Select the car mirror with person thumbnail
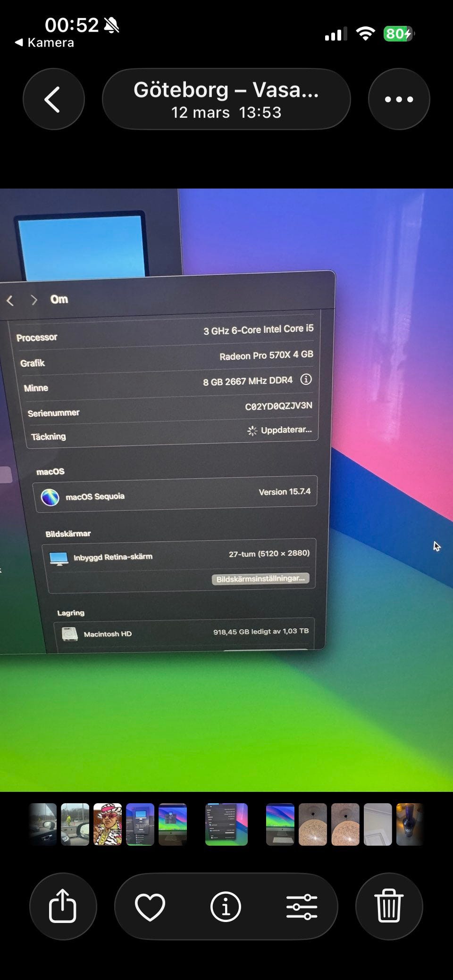Screen dimensions: 453x980 [75, 824]
